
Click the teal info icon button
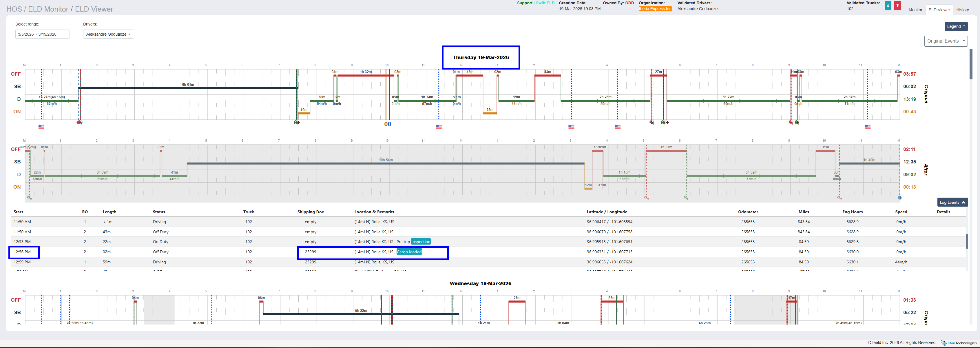(x=888, y=6)
